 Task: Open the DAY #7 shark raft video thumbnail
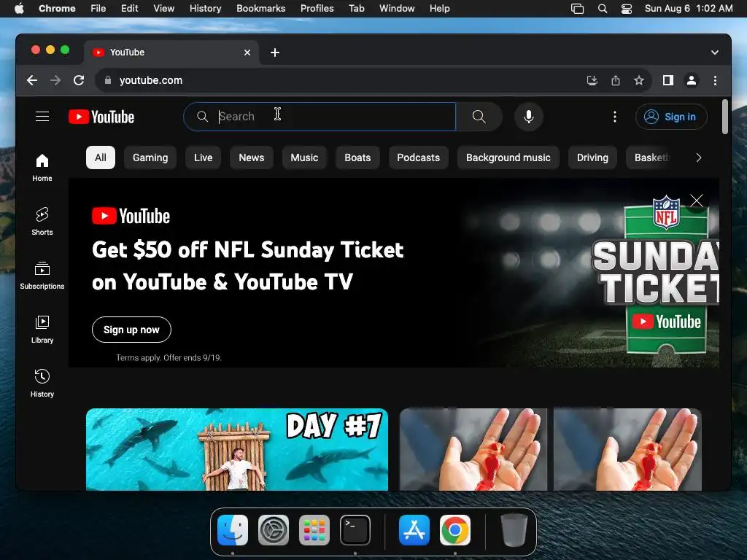tap(237, 449)
